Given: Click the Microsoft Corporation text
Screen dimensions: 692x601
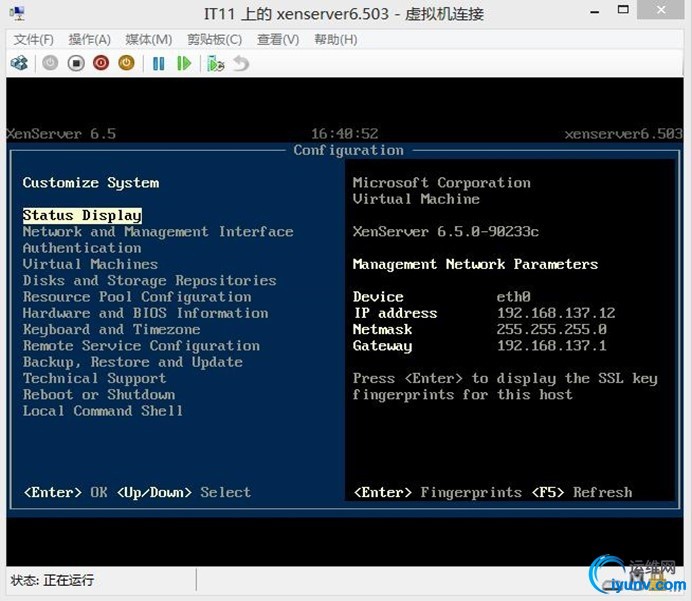Looking at the screenshot, I should [442, 183].
